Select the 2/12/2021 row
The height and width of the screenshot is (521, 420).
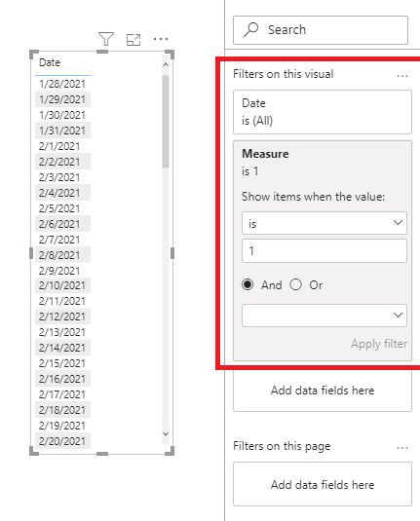62,316
